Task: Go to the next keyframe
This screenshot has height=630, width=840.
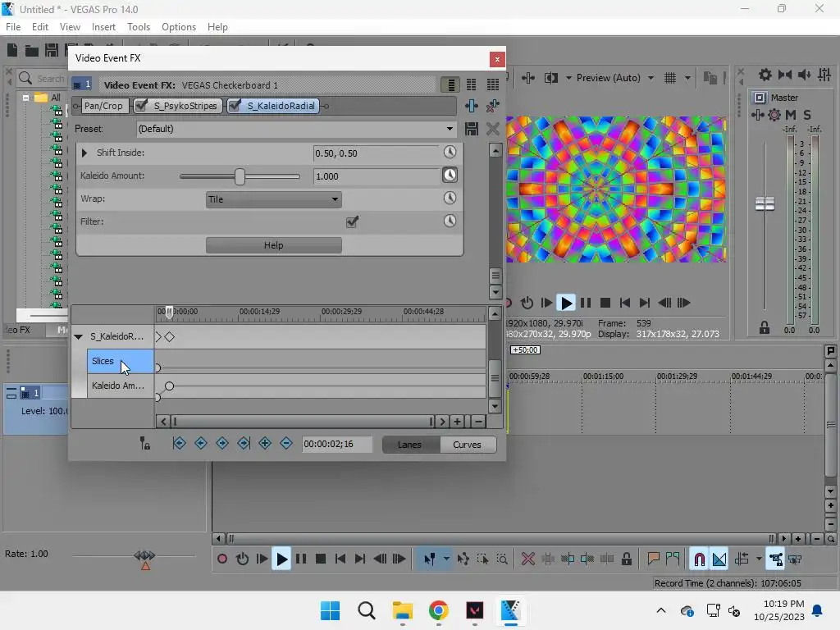Action: tap(222, 443)
